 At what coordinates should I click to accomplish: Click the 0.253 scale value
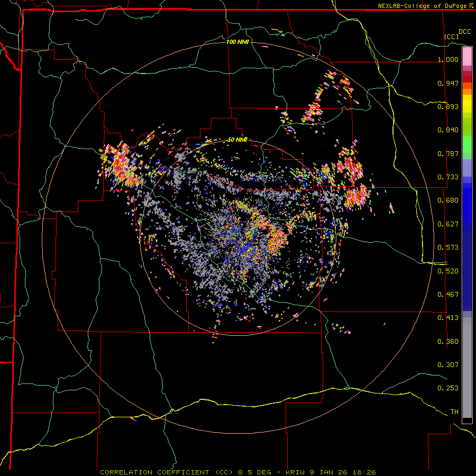tap(448, 388)
